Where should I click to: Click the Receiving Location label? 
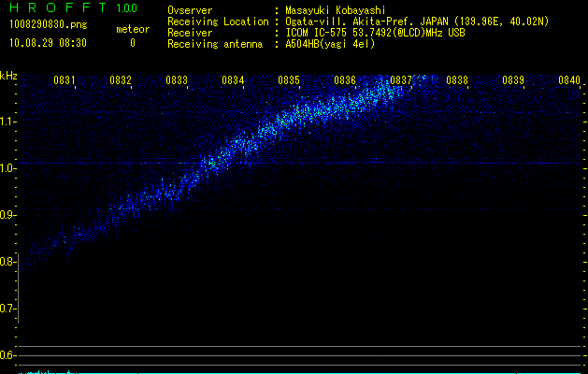218,22
